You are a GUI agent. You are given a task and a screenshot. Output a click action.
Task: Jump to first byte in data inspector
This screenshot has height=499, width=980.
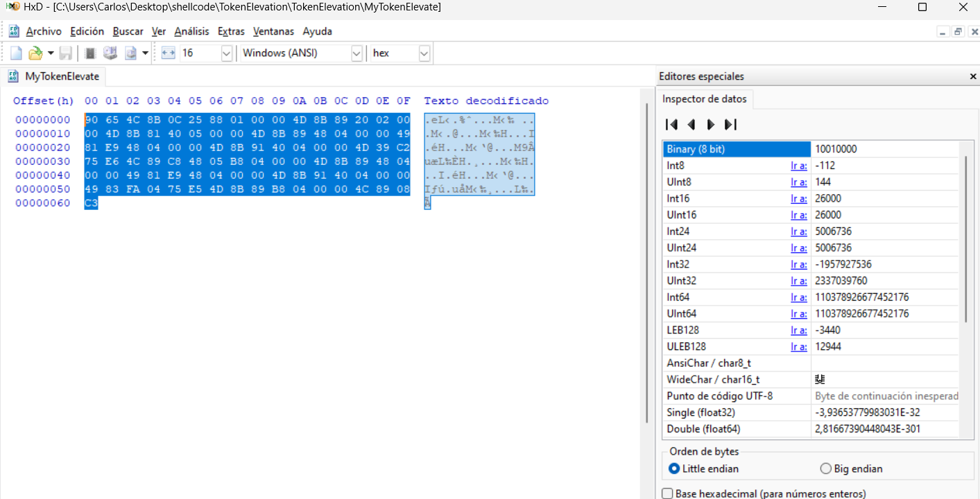(x=671, y=125)
